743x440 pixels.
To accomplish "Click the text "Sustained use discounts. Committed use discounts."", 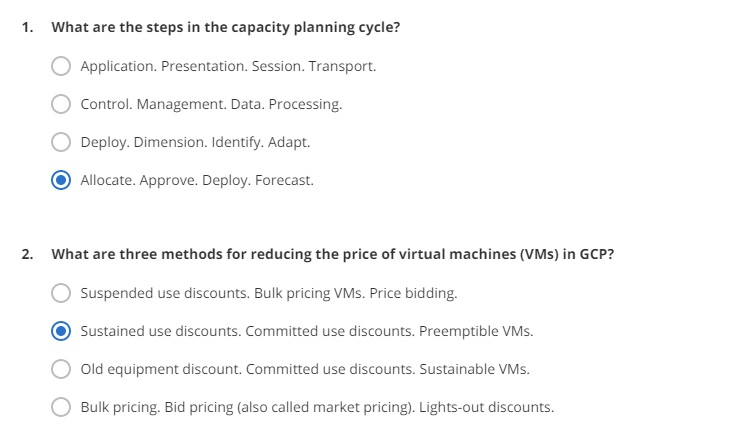I will tap(306, 331).
